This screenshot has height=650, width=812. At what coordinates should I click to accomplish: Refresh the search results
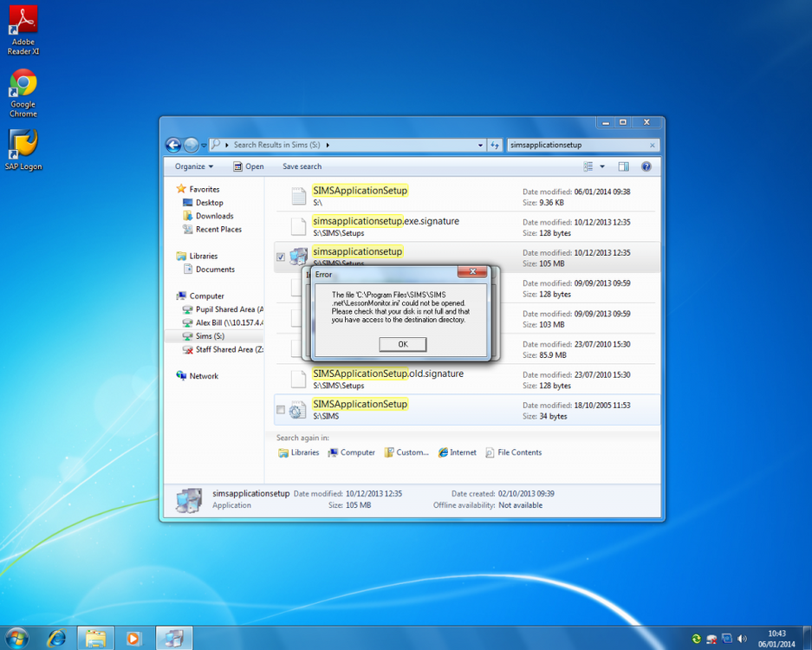coord(495,146)
